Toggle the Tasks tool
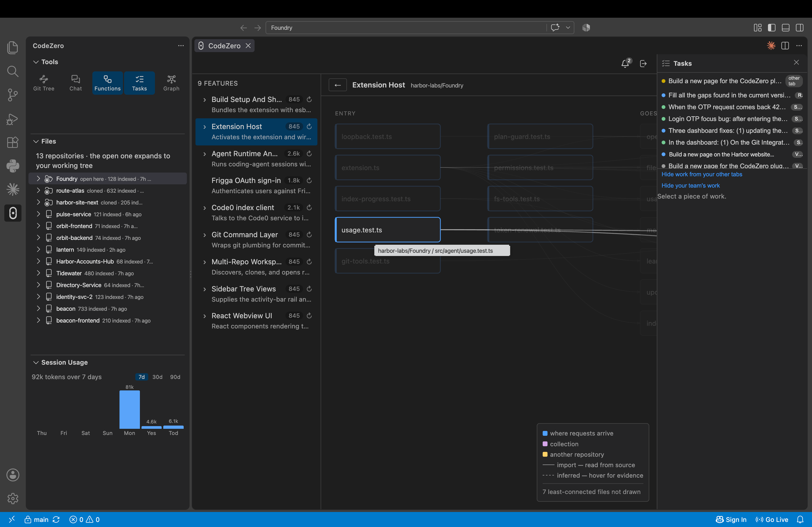 pyautogui.click(x=139, y=83)
